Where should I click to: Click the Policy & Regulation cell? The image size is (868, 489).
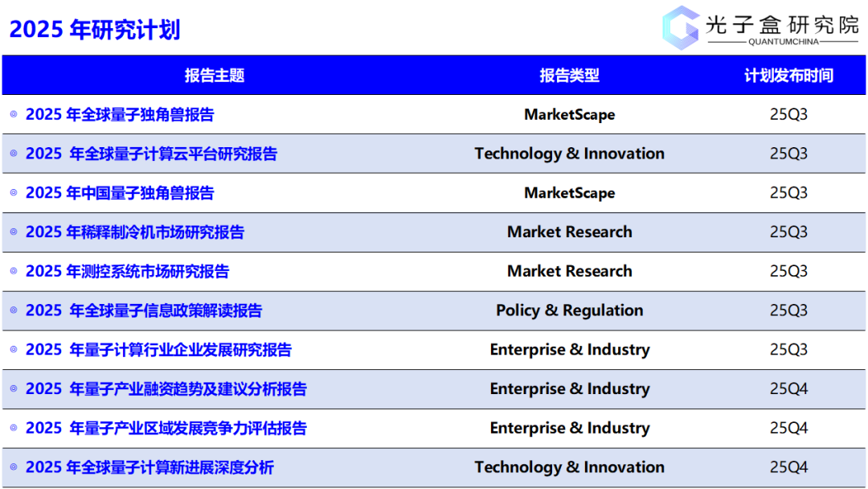(570, 310)
